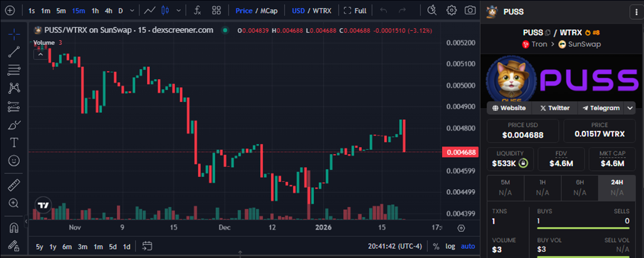Select the candlestick chart type icon

click(x=165, y=10)
